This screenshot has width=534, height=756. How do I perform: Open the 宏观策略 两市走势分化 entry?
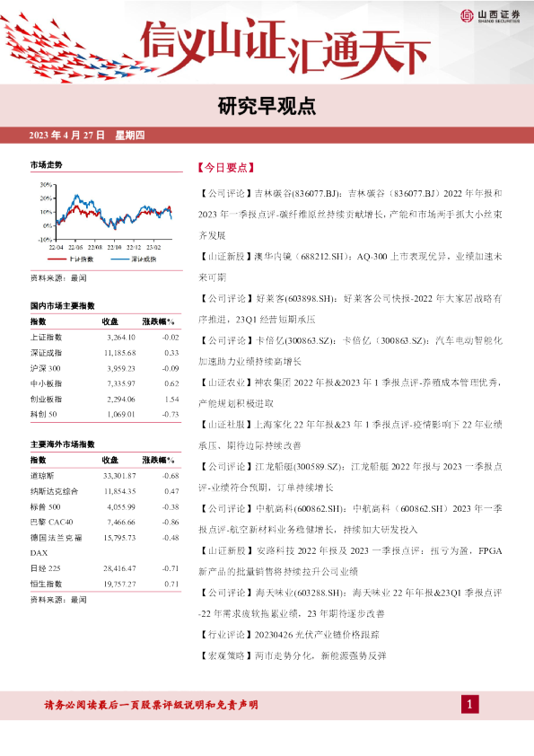point(293,655)
